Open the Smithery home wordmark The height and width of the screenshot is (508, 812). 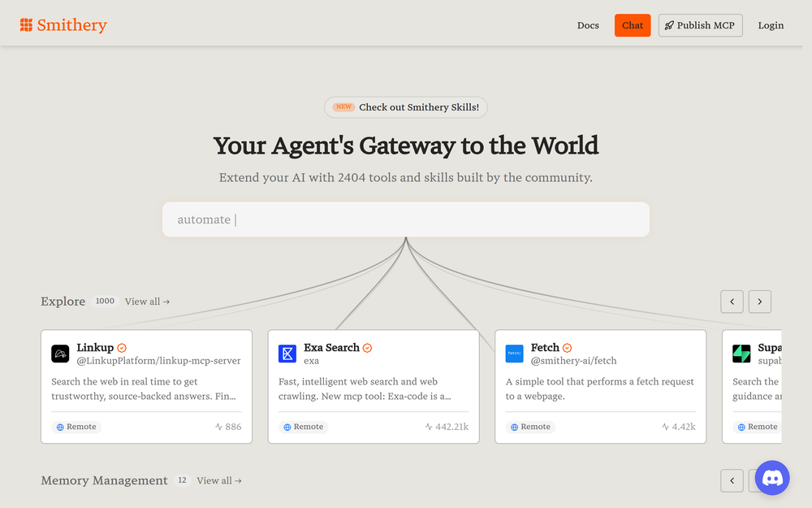72,25
